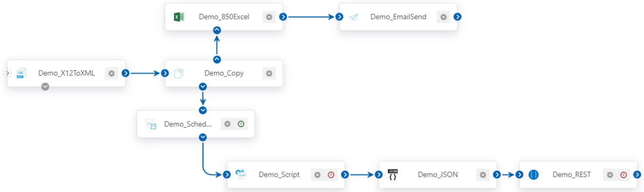Click input port arrow of Demo_Copy
The image size is (644, 192).
tap(165, 74)
